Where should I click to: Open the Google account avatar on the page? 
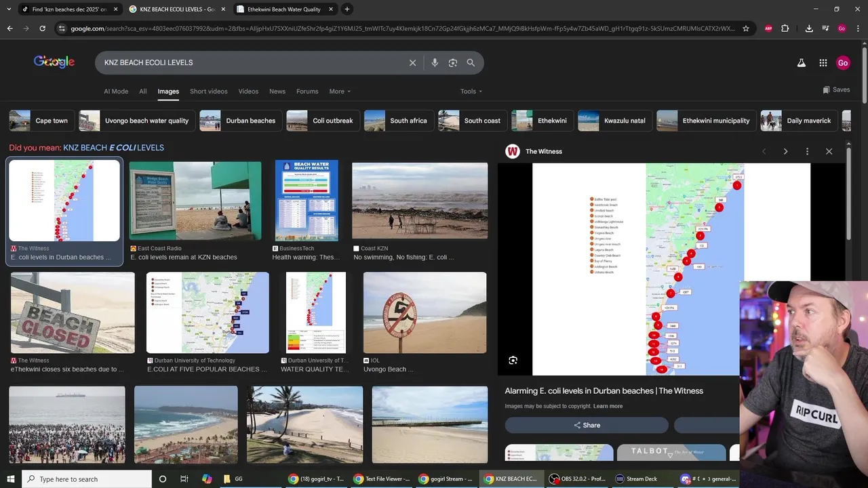[843, 62]
